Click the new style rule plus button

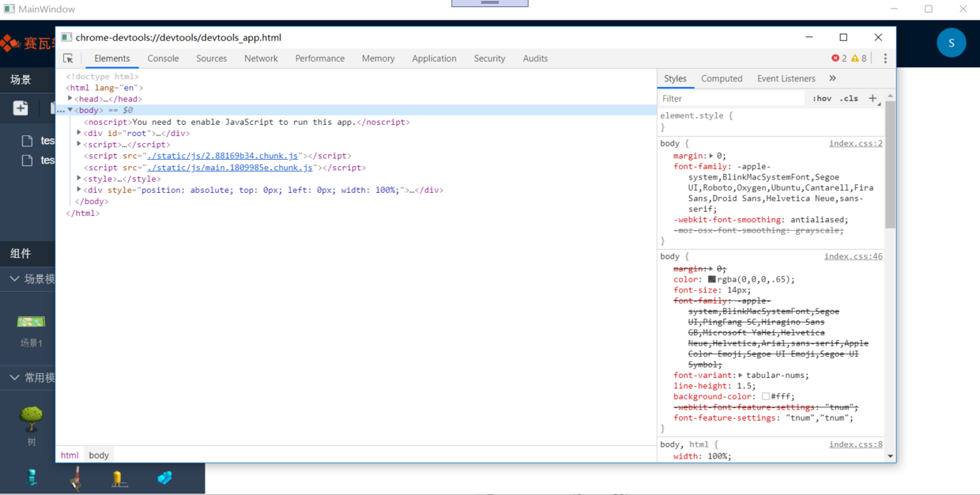click(x=873, y=98)
